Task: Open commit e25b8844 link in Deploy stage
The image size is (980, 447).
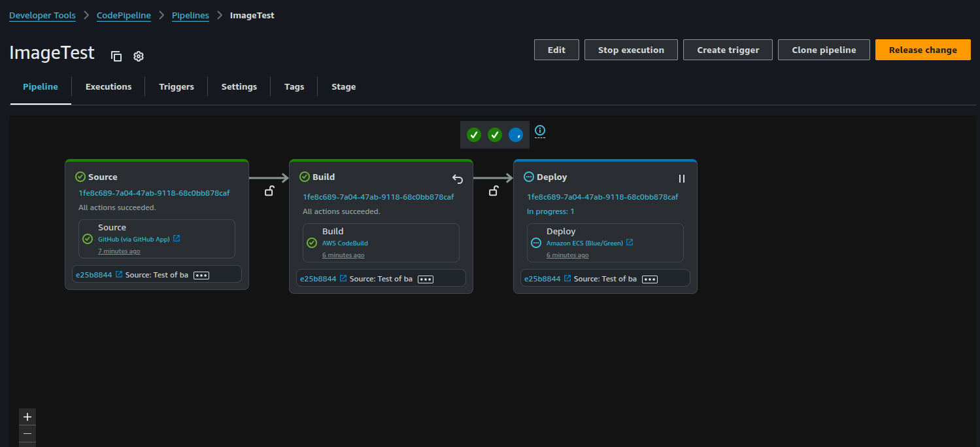Action: 543,279
